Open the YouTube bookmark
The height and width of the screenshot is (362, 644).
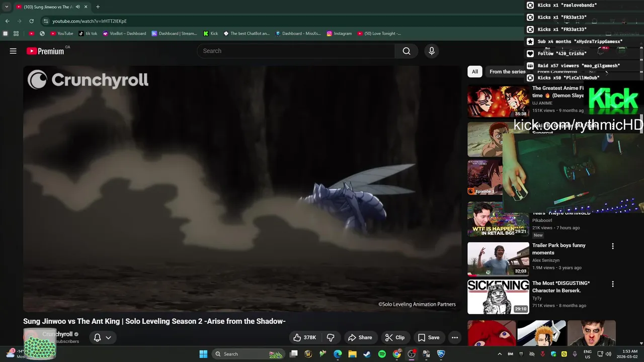pyautogui.click(x=62, y=34)
